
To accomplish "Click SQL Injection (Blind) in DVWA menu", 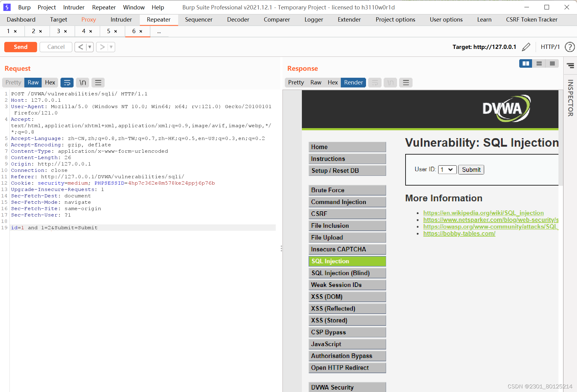I will (x=347, y=273).
